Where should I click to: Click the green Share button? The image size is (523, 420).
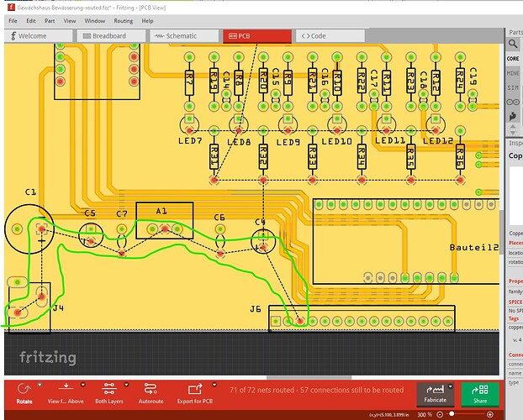pos(480,394)
